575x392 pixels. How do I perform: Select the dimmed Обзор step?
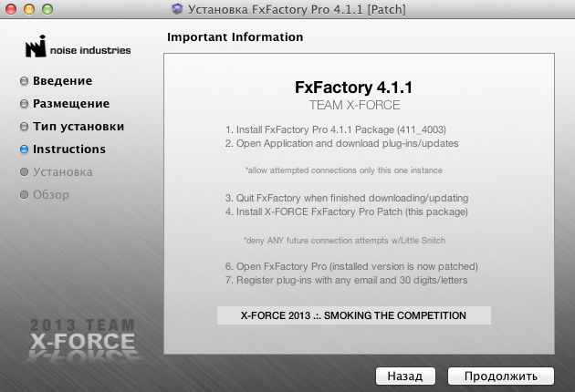pos(51,194)
